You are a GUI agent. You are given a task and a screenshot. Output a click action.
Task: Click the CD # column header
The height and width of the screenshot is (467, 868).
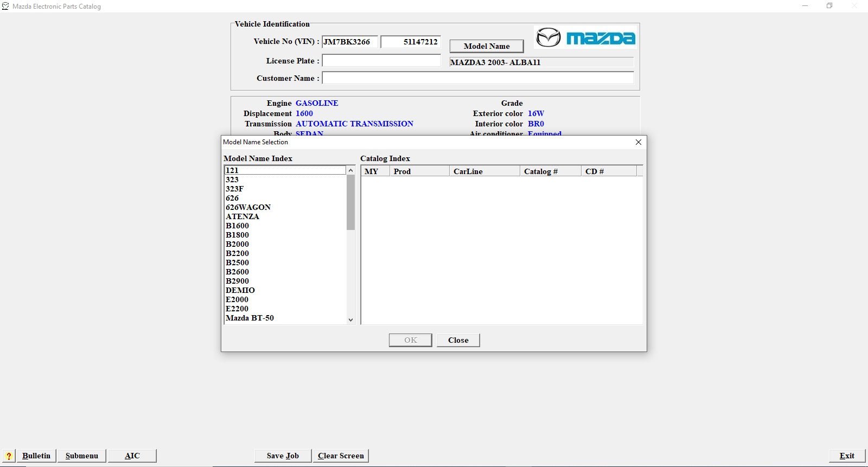pyautogui.click(x=609, y=171)
